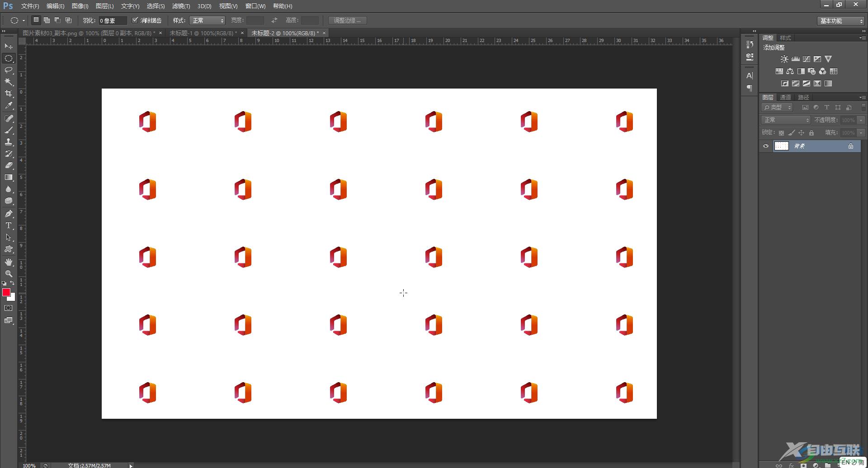This screenshot has width=868, height=468.
Task: Click the 羽化 feather input field
Action: pyautogui.click(x=113, y=20)
